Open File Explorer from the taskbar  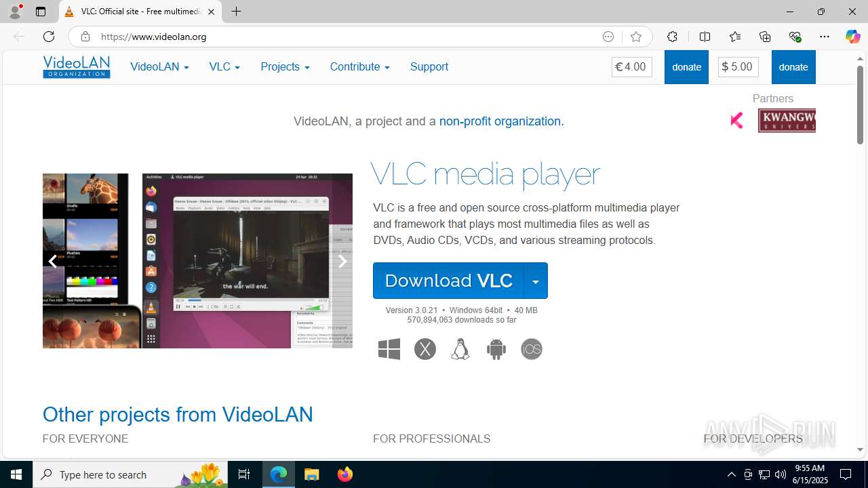[312, 474]
